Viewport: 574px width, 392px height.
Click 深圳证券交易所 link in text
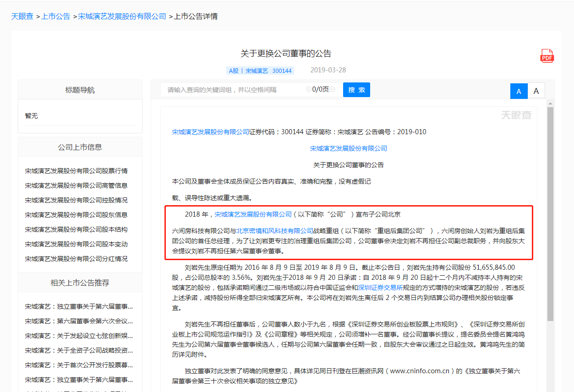pos(380,288)
